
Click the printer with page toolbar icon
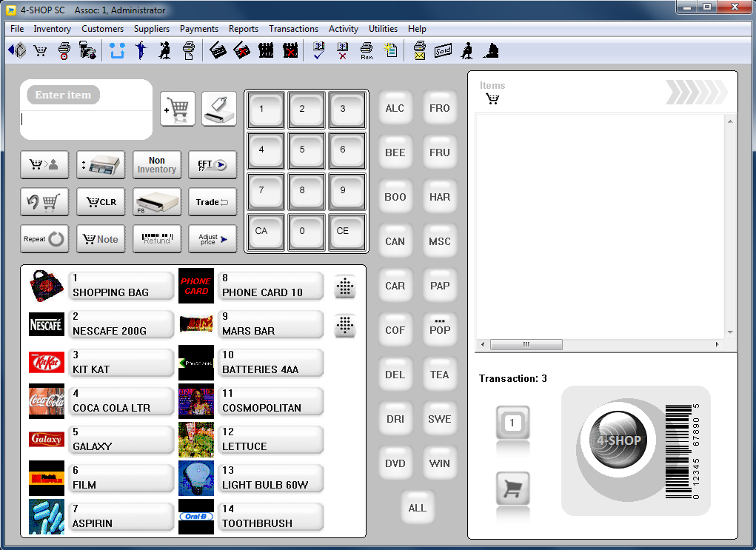click(189, 50)
